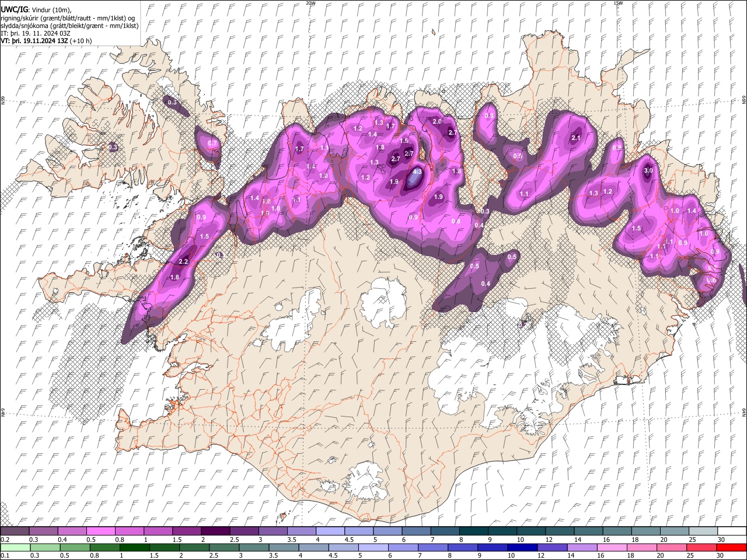747x560 pixels.
Task: Select the light pink 16–18 rain legend swatch
Action: pos(612,547)
